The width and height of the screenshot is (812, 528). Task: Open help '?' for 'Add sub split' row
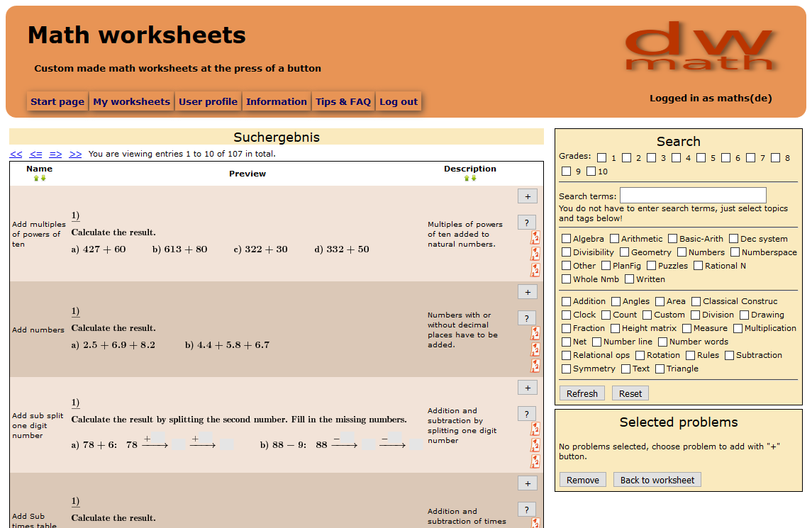tap(527, 414)
